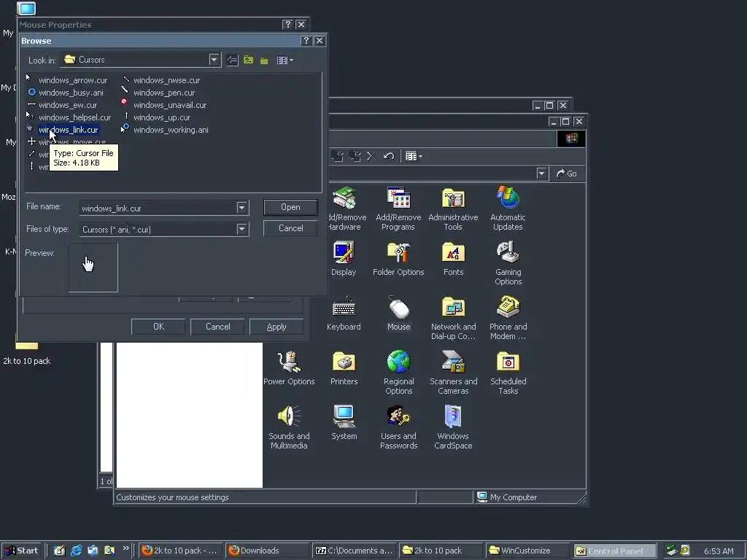Click OK in Mouse Properties
This screenshot has height=560, width=747.
coord(158,327)
